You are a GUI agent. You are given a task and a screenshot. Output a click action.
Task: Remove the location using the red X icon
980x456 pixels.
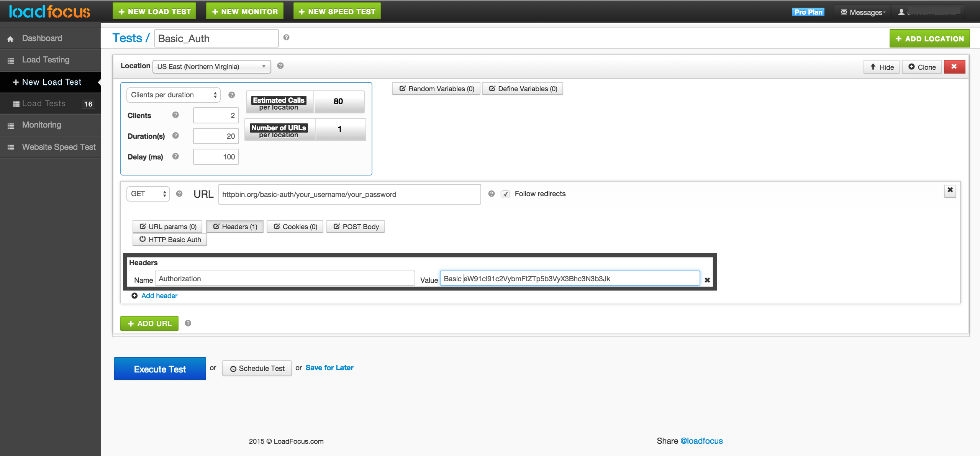click(954, 66)
